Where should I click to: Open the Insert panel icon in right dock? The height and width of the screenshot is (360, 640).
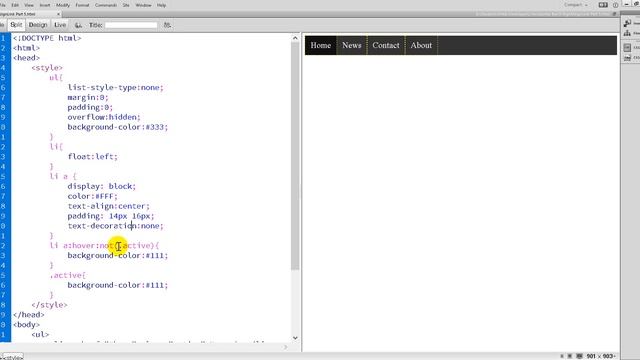628,23
